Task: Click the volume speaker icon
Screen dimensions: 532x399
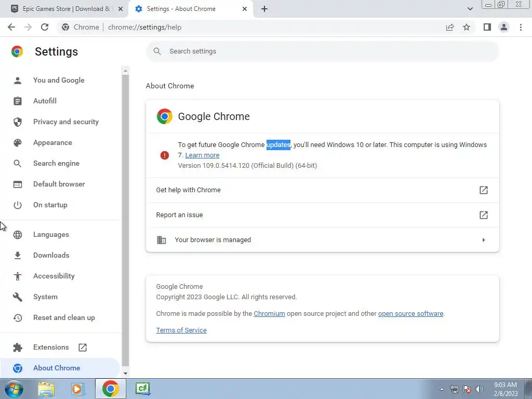Action: tap(480, 389)
